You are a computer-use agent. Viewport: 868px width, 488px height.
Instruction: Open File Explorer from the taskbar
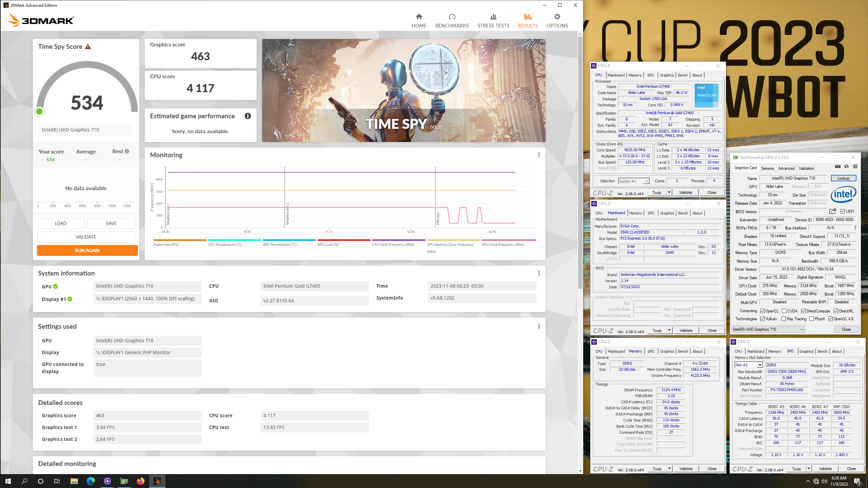click(x=74, y=481)
